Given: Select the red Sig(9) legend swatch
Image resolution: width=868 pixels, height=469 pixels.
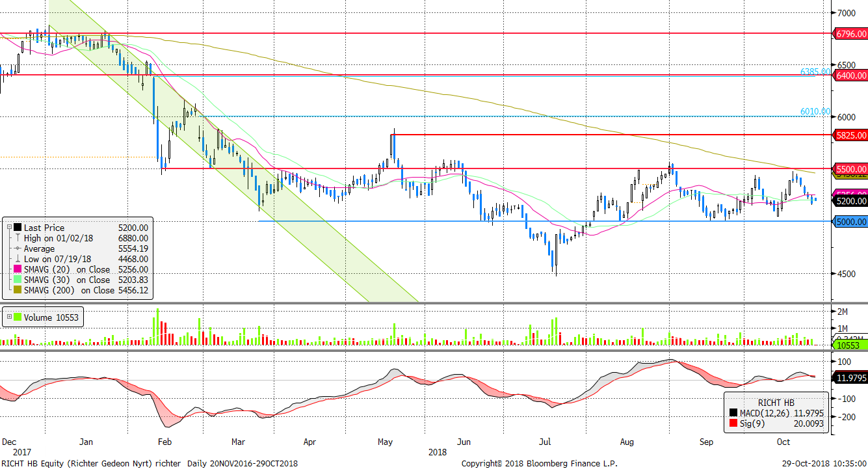Looking at the screenshot, I should pos(733,423).
